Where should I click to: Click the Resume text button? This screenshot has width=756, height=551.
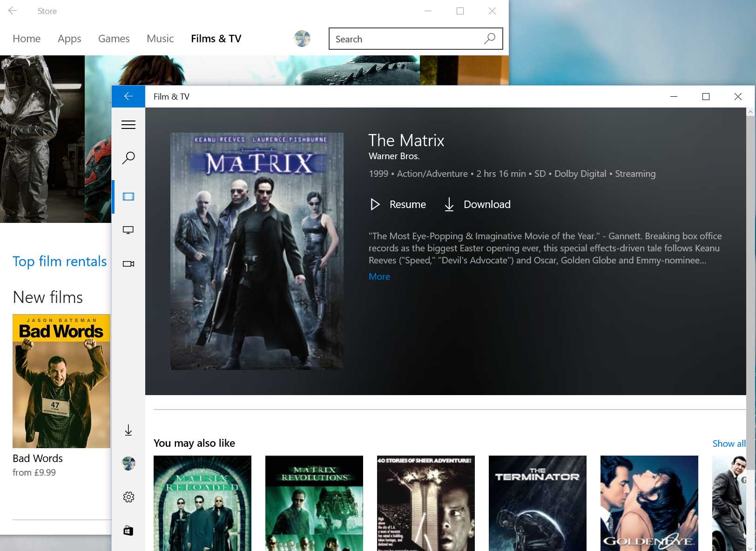tap(408, 204)
